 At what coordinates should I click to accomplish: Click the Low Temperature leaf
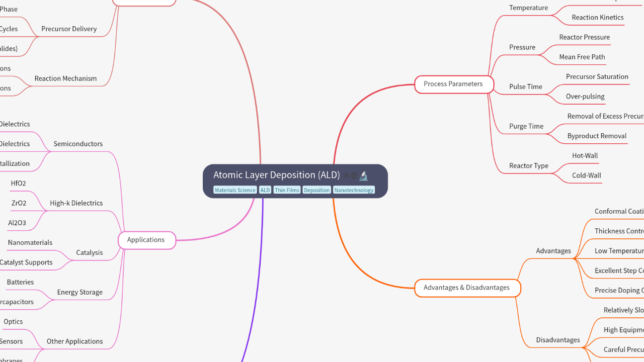click(x=619, y=250)
